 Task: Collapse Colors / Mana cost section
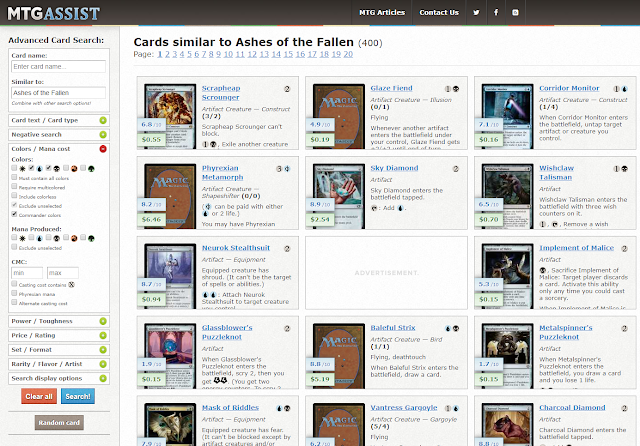click(x=103, y=149)
